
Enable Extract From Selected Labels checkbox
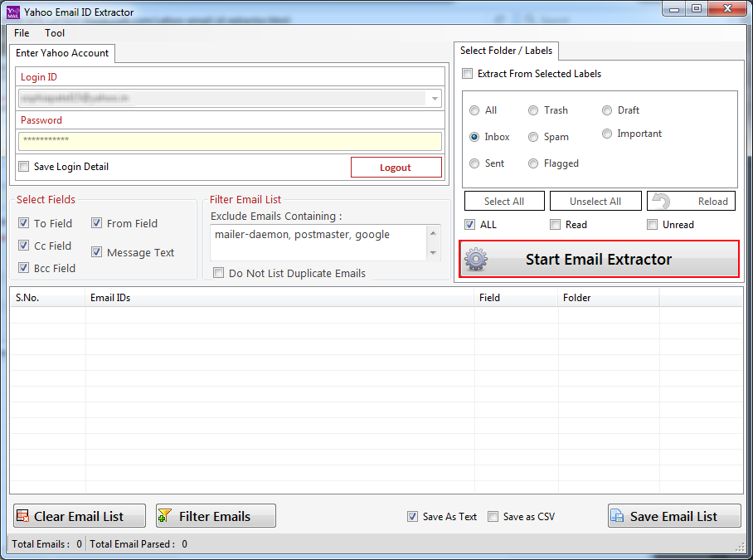point(467,74)
